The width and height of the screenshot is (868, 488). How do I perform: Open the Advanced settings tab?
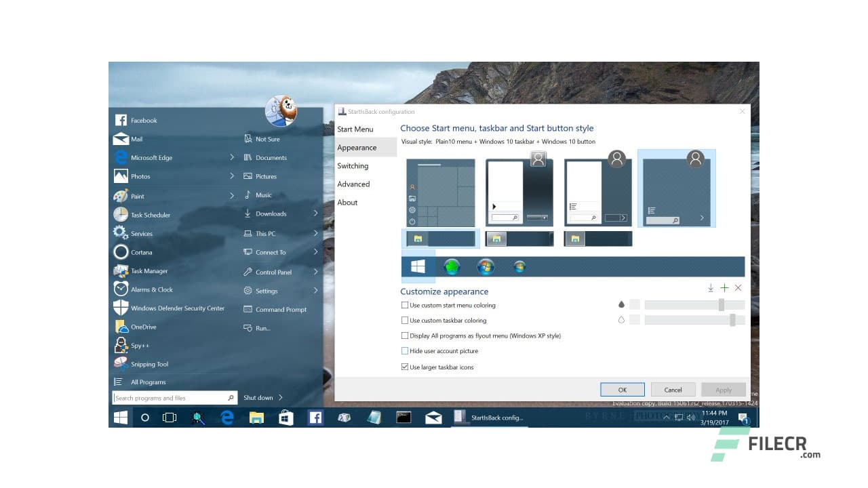(x=353, y=184)
